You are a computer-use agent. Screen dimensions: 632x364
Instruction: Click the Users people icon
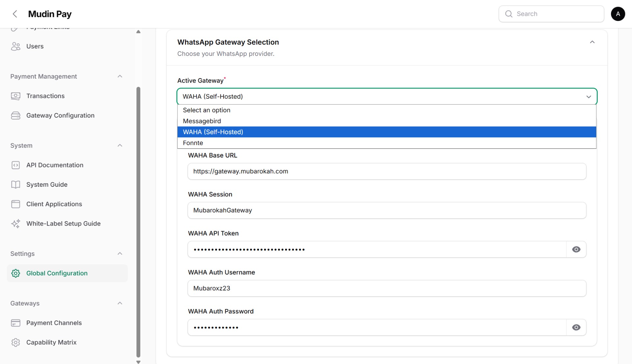(15, 46)
